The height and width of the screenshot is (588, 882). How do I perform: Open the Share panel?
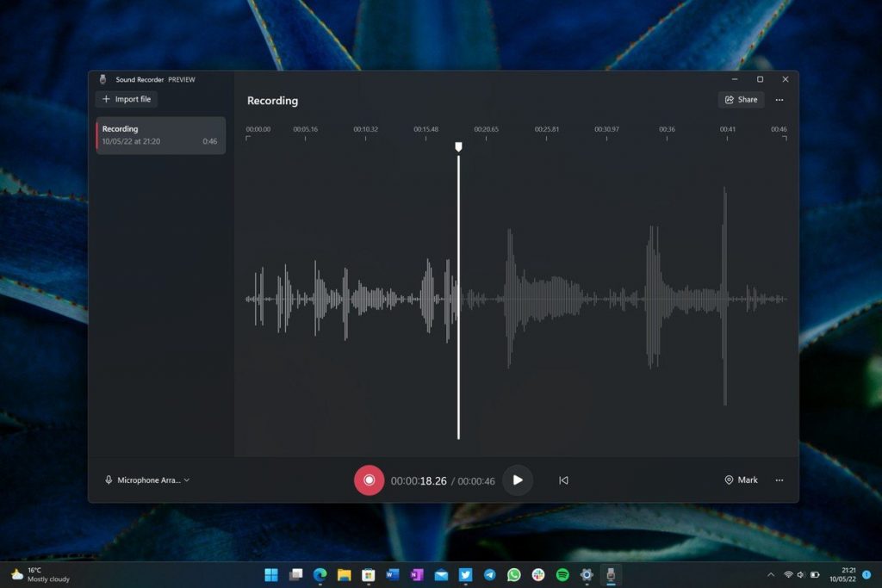pyautogui.click(x=740, y=99)
